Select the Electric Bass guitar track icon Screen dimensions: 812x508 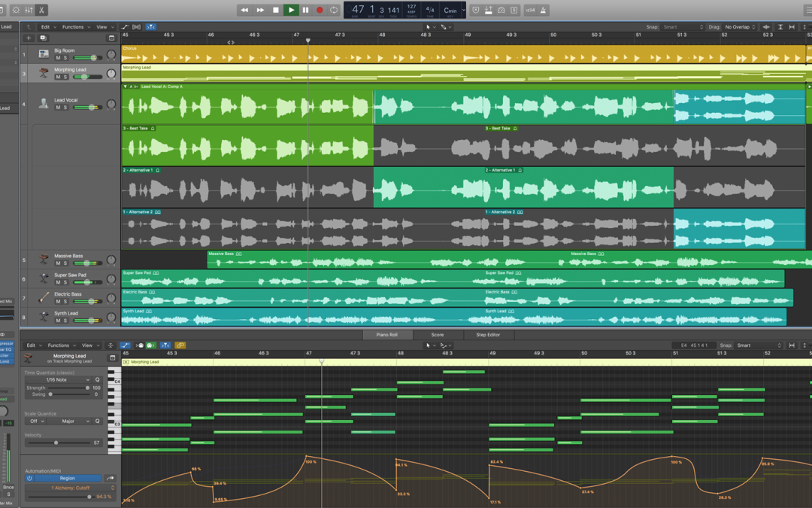point(44,297)
